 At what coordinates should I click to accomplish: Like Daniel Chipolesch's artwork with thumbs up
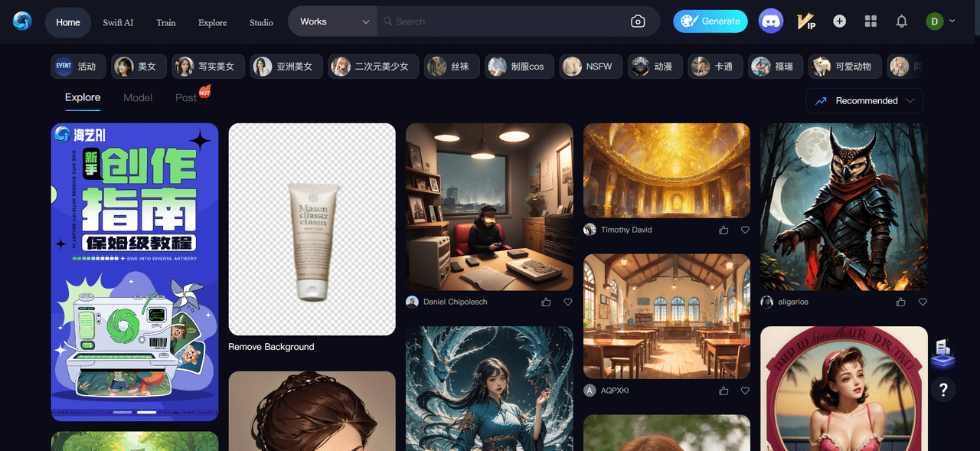[546, 302]
